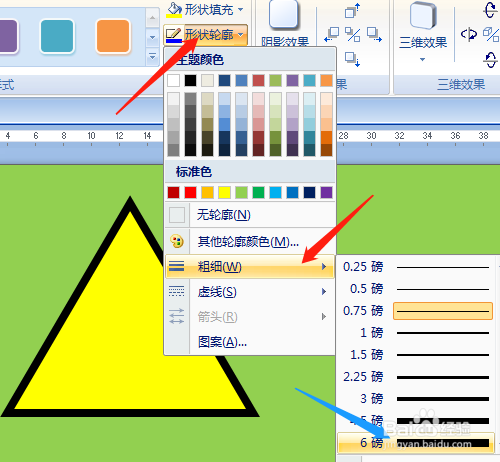Open the 虚线(S) dashes submenu
Viewport: 500px width, 462px height.
coord(250,292)
